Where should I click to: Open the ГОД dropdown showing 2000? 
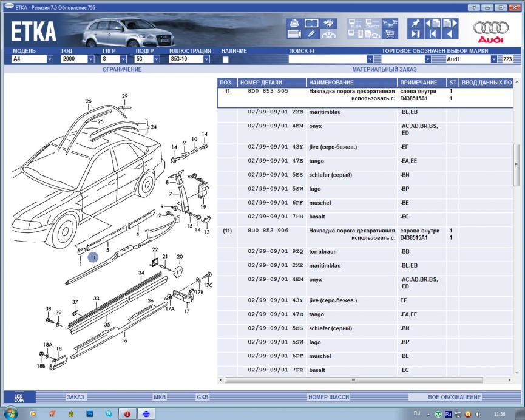[90, 59]
